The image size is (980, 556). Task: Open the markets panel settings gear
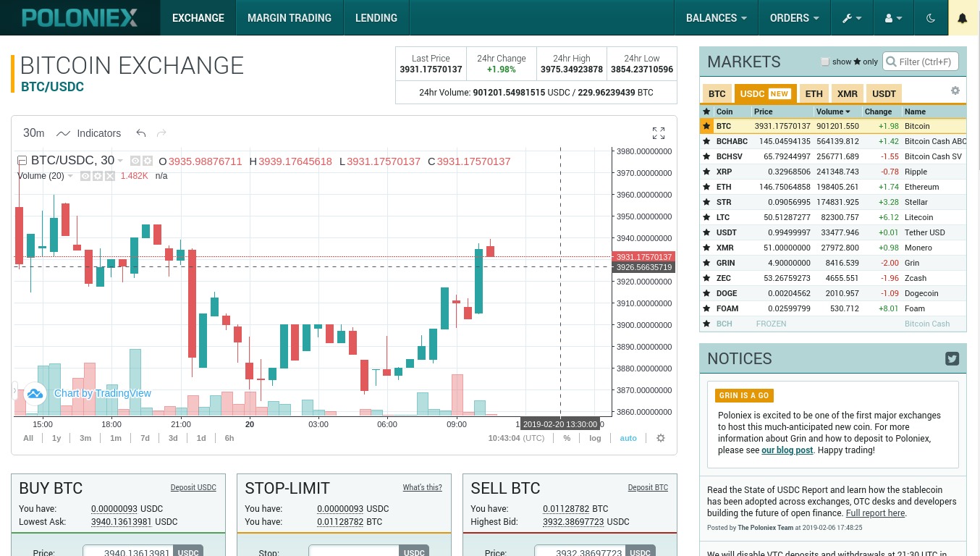pos(955,90)
